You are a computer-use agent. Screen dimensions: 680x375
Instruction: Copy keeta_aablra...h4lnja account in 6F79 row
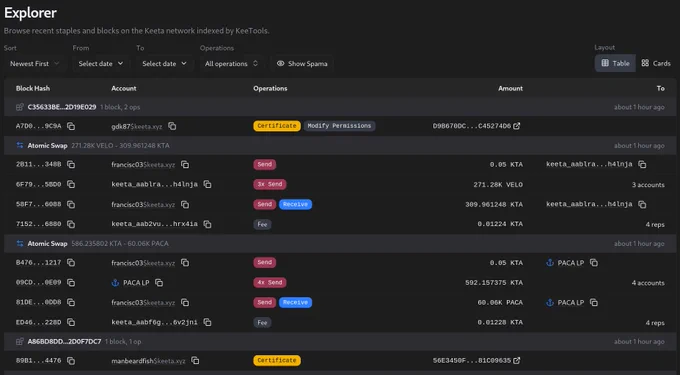(207, 185)
